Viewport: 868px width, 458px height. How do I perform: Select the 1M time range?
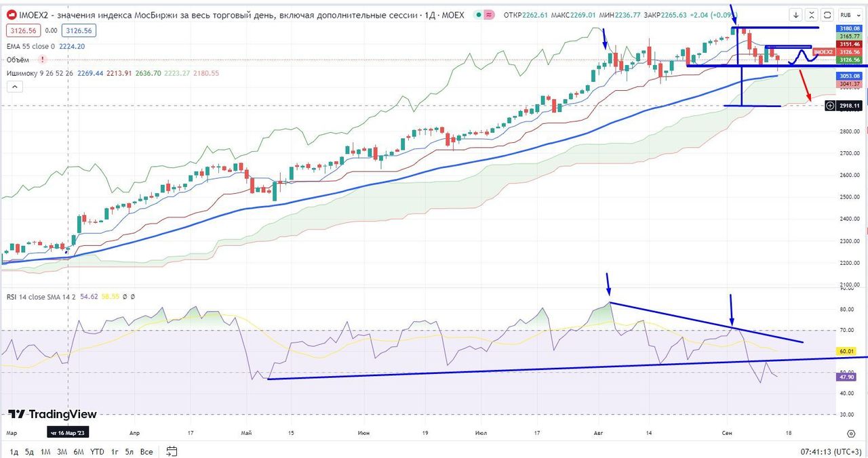tap(45, 451)
